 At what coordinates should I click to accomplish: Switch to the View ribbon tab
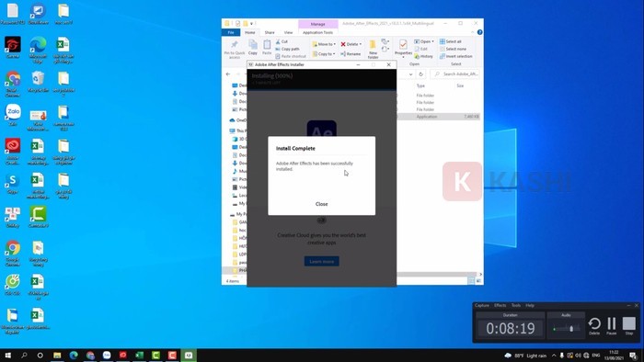point(288,32)
